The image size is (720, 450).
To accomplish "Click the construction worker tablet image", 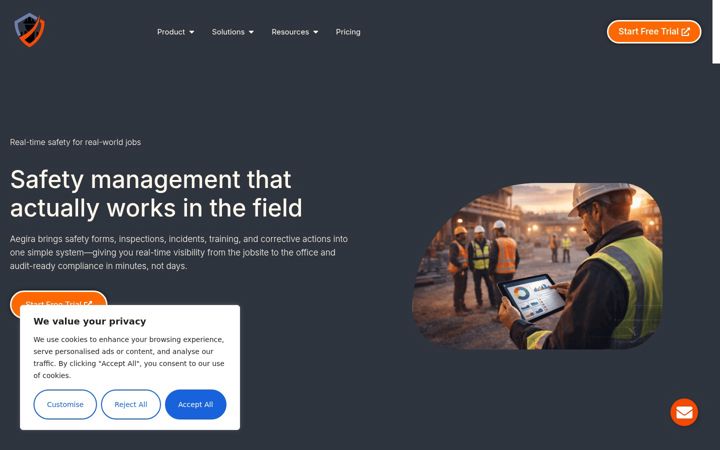I will point(537,266).
